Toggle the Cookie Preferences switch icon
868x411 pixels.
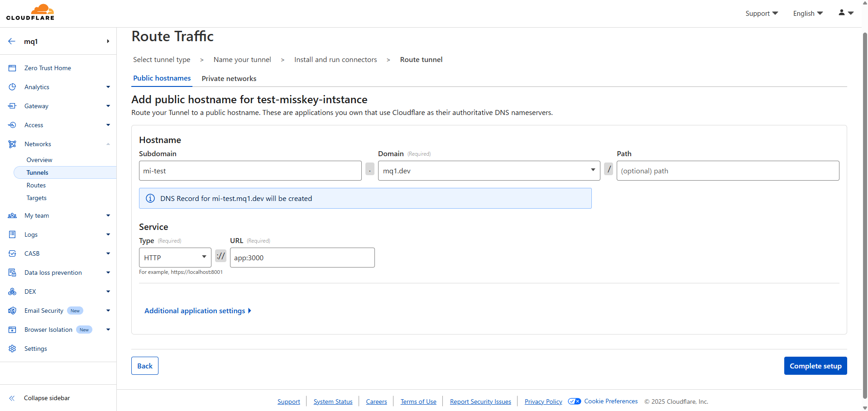pos(575,401)
